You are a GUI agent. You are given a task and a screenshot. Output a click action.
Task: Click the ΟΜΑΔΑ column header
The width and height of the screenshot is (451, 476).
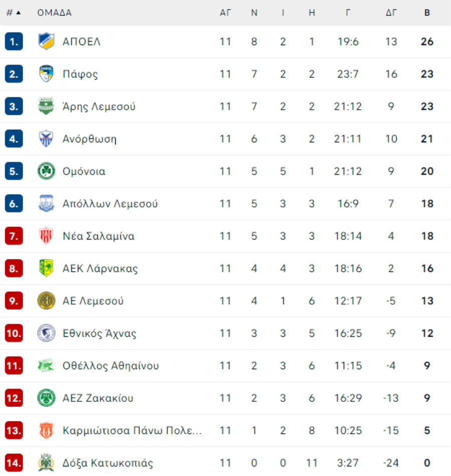pyautogui.click(x=54, y=13)
